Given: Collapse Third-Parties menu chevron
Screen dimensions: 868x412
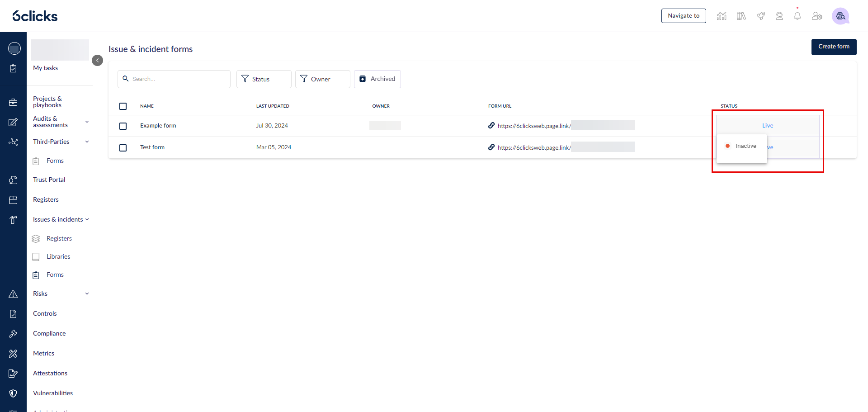Looking at the screenshot, I should coord(87,142).
